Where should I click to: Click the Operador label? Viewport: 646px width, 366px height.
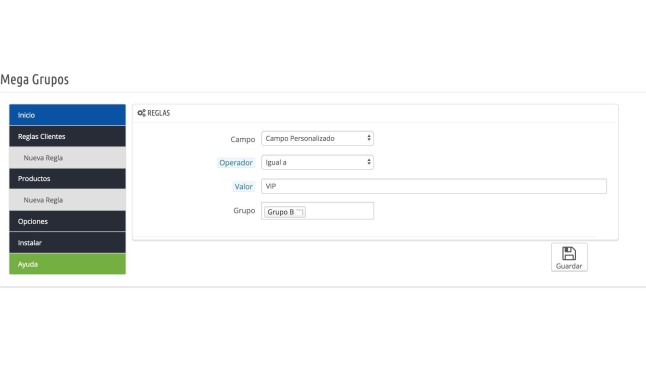click(x=236, y=163)
